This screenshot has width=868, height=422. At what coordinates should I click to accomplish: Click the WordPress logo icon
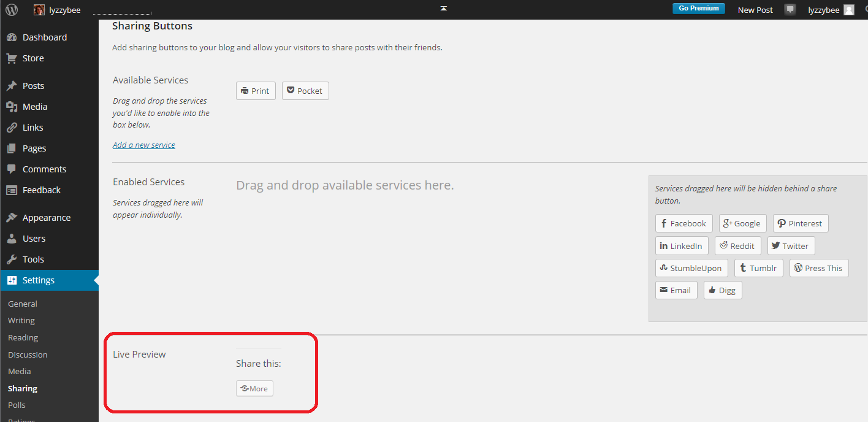coord(12,10)
